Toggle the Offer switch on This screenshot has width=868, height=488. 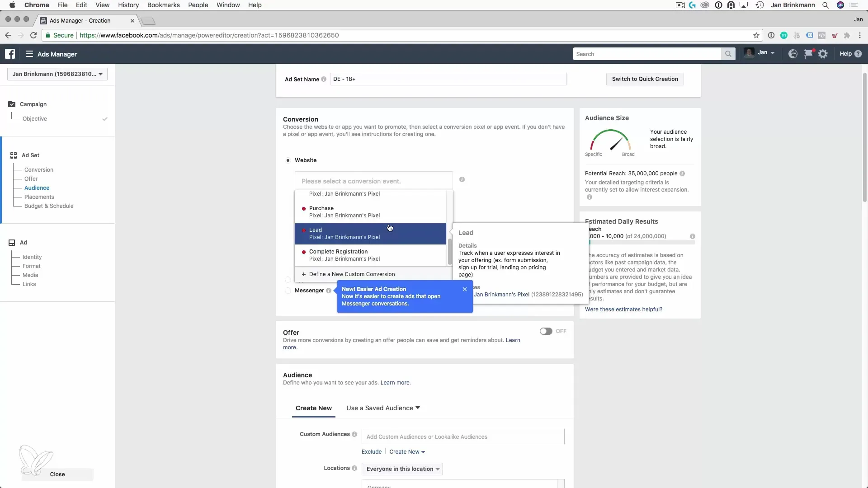[x=546, y=331]
